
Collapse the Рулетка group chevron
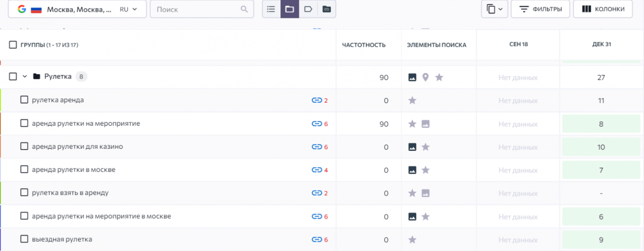point(25,77)
